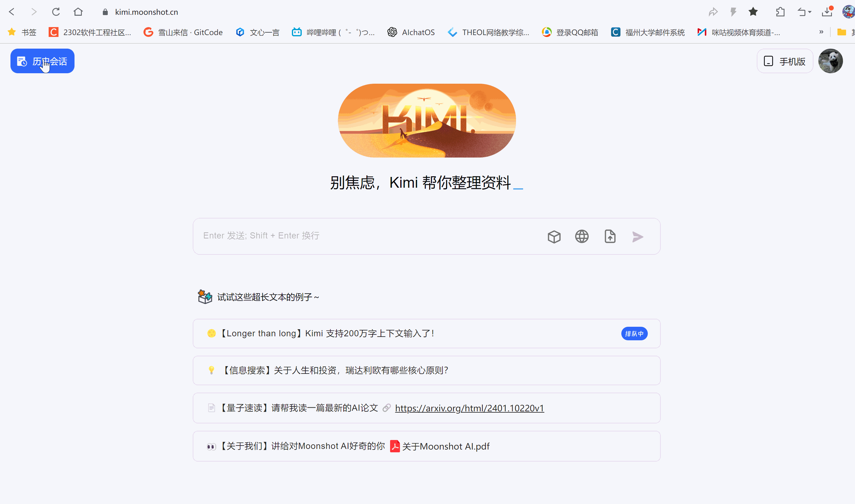Reload the page with refresh icon
Viewport: 855px width, 504px height.
[56, 12]
